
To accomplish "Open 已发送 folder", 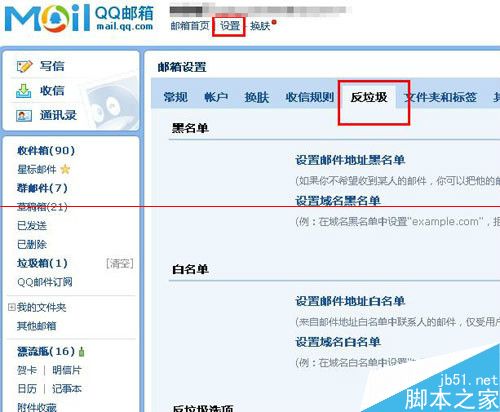I will click(x=32, y=226).
